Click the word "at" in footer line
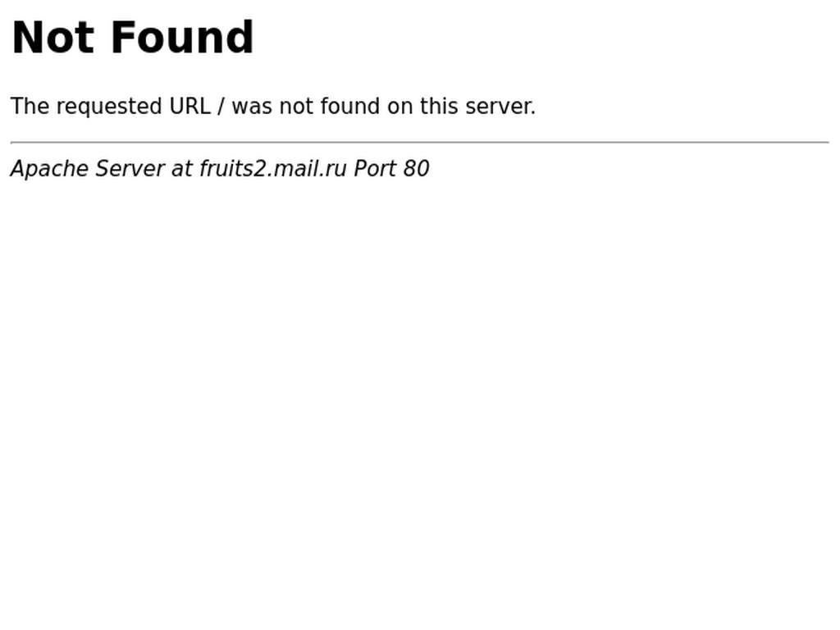The width and height of the screenshot is (840, 630). (181, 169)
